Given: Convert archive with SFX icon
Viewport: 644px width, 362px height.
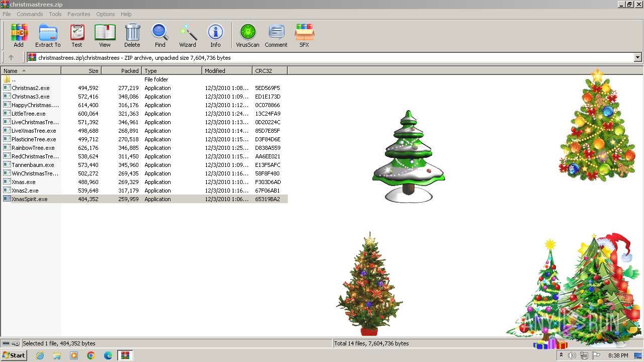Looking at the screenshot, I should tap(304, 35).
